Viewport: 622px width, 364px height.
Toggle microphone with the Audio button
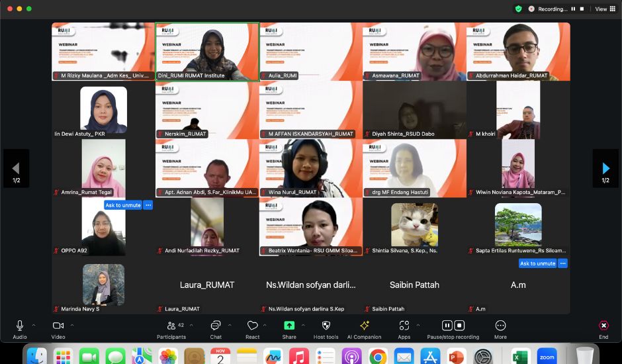tap(20, 326)
